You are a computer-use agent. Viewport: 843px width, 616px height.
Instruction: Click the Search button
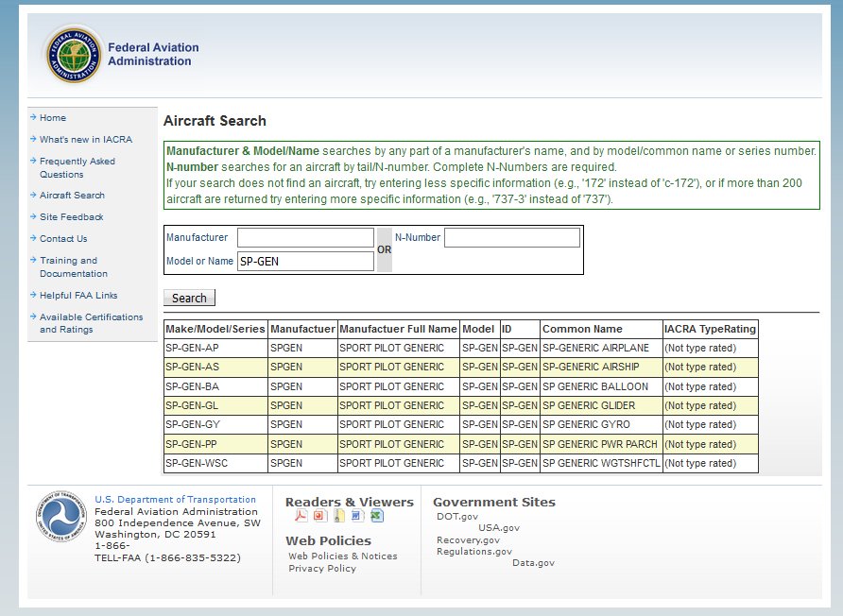tap(189, 298)
